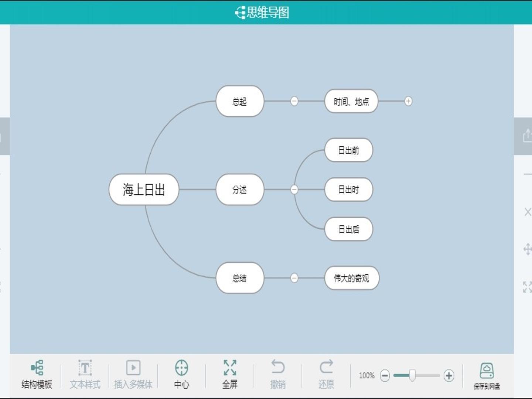Image resolution: width=532 pixels, height=399 pixels.
Task: Select the 日出前 node
Action: [x=349, y=150]
